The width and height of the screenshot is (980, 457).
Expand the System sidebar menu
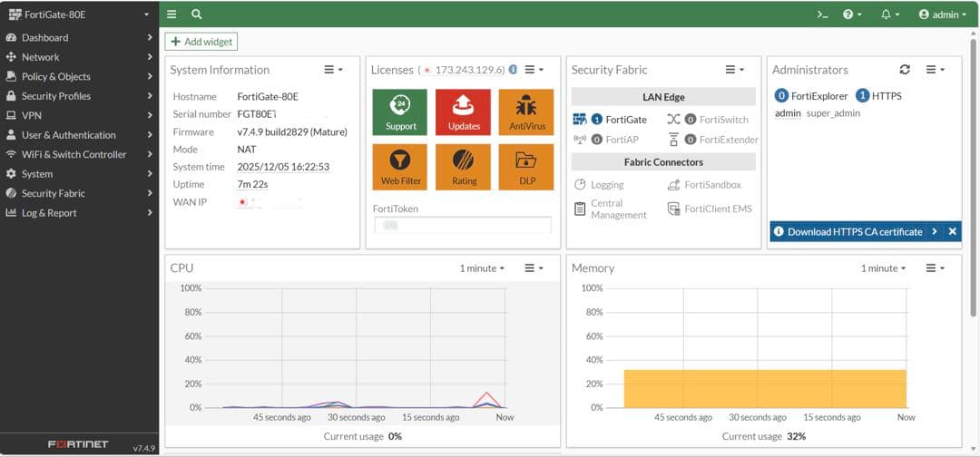click(x=79, y=173)
